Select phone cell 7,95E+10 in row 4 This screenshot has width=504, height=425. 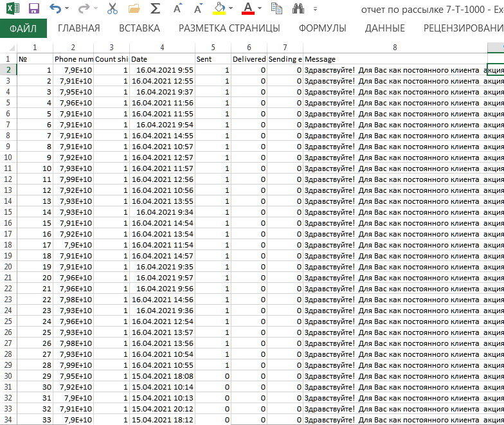coord(73,92)
